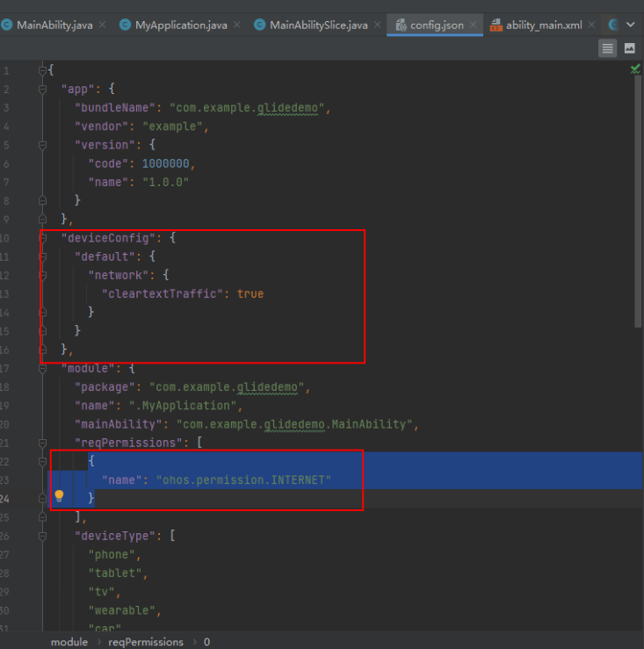The image size is (644, 649).
Task: Close the MainAbility.java tab
Action: (102, 25)
